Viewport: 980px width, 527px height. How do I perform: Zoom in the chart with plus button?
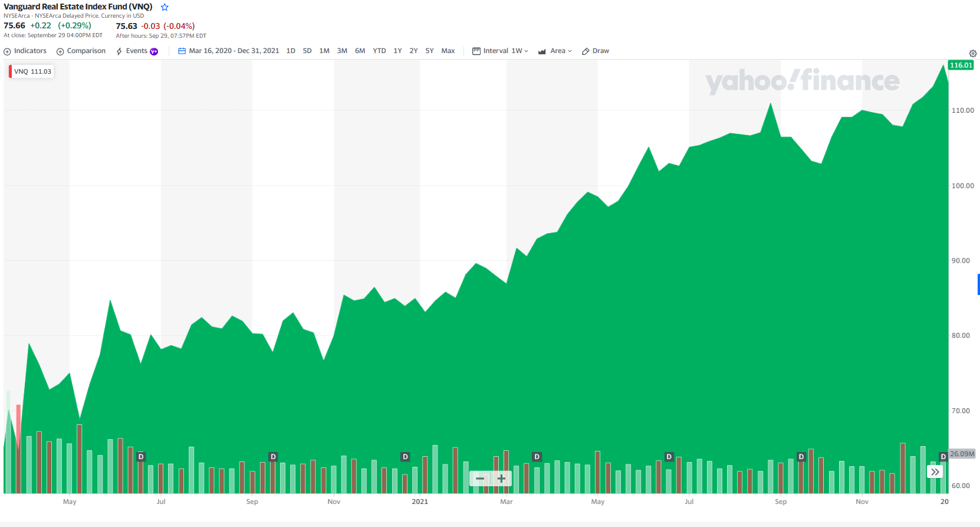coord(501,479)
